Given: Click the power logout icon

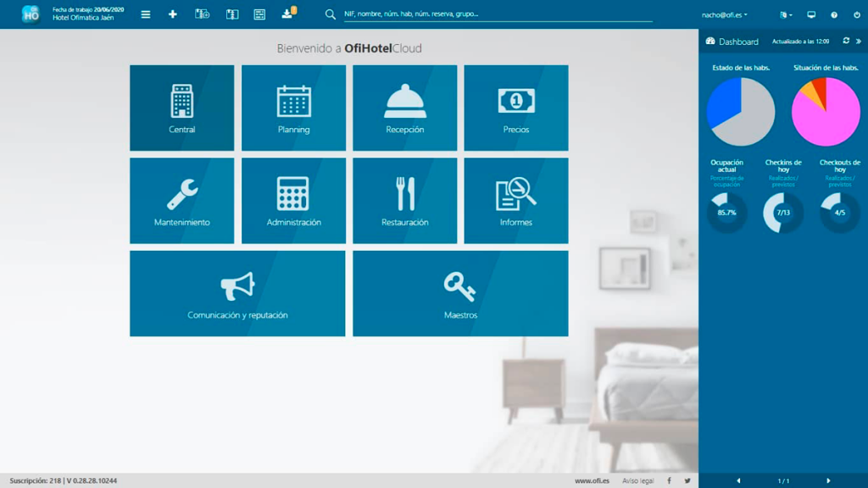Looking at the screenshot, I should tap(857, 15).
